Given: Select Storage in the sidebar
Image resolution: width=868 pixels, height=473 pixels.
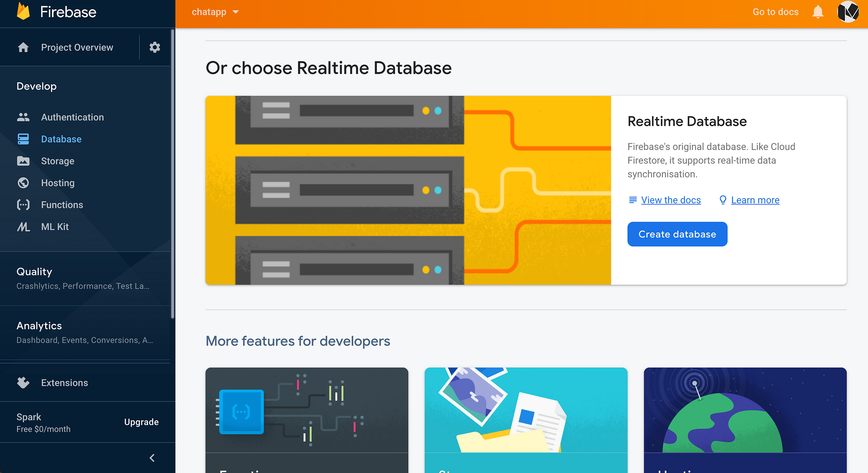Looking at the screenshot, I should click(x=58, y=161).
